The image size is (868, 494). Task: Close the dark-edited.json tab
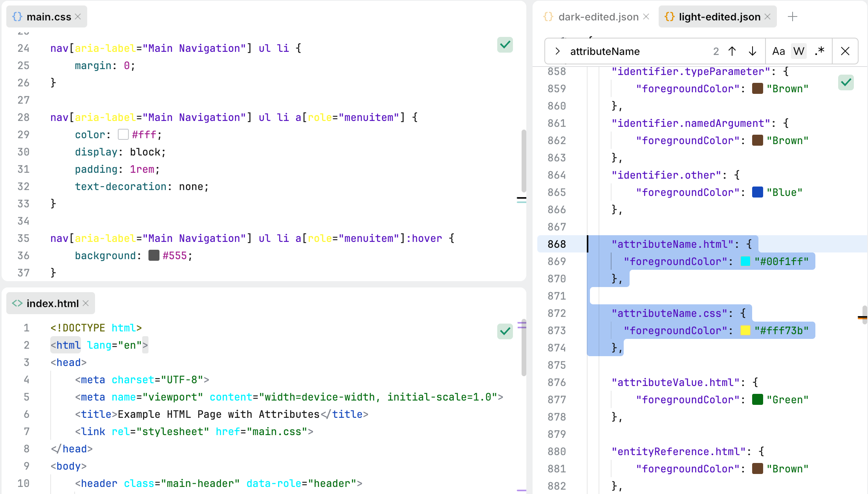tap(646, 17)
